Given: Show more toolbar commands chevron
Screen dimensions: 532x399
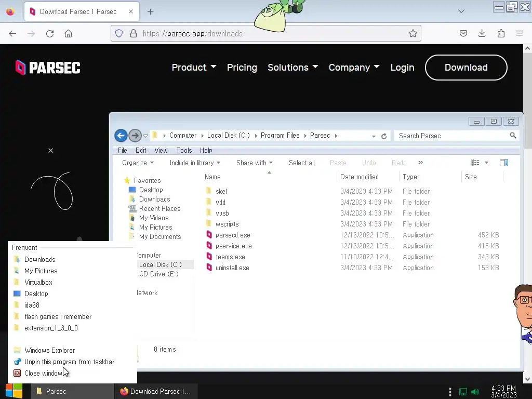Looking at the screenshot, I should pyautogui.click(x=421, y=163).
